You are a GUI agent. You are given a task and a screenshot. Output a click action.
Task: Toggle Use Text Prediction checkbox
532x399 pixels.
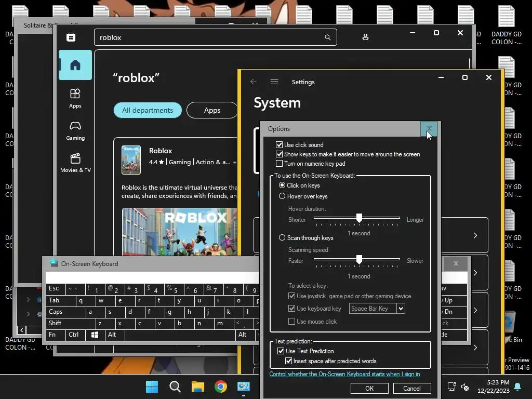281,351
